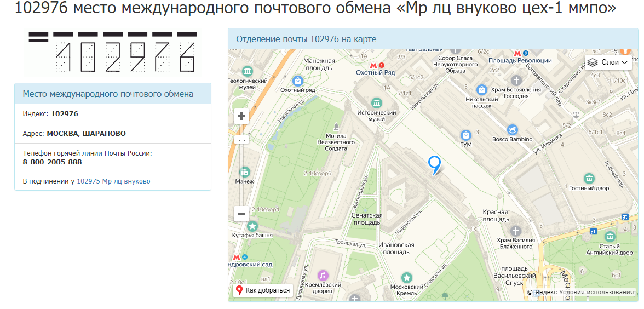
Task: Select the hotline phone 8-800-2005-888
Action: [52, 162]
